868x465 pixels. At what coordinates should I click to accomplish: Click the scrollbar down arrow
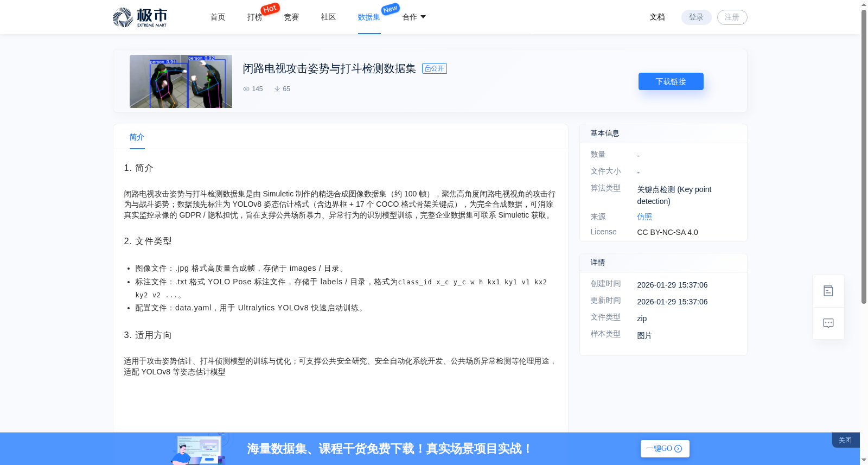pyautogui.click(x=864, y=460)
